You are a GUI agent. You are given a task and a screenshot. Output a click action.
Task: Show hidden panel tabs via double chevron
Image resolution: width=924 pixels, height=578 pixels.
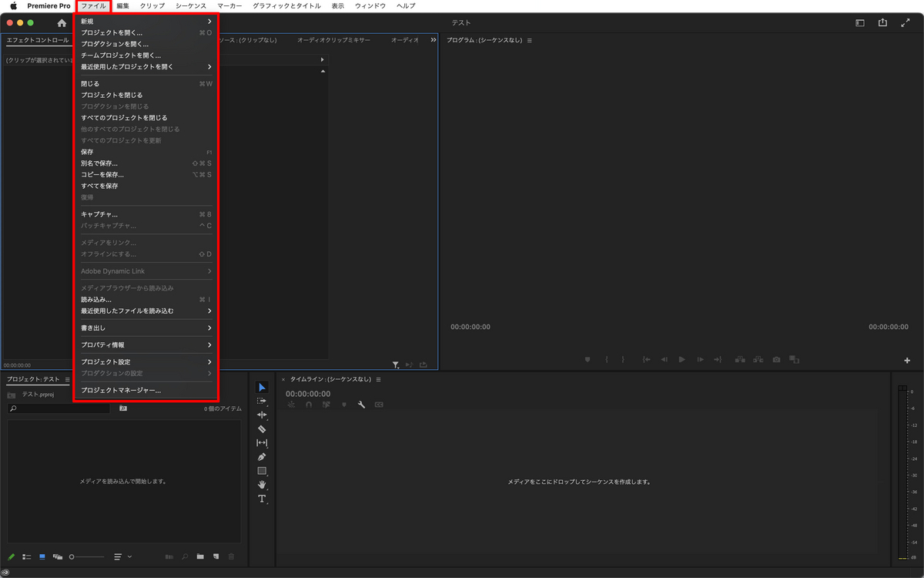click(434, 40)
